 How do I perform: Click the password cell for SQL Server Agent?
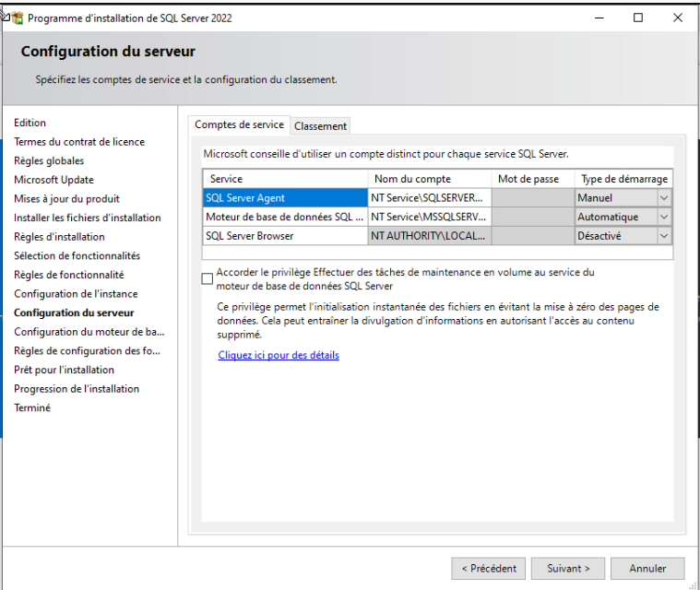pos(533,197)
